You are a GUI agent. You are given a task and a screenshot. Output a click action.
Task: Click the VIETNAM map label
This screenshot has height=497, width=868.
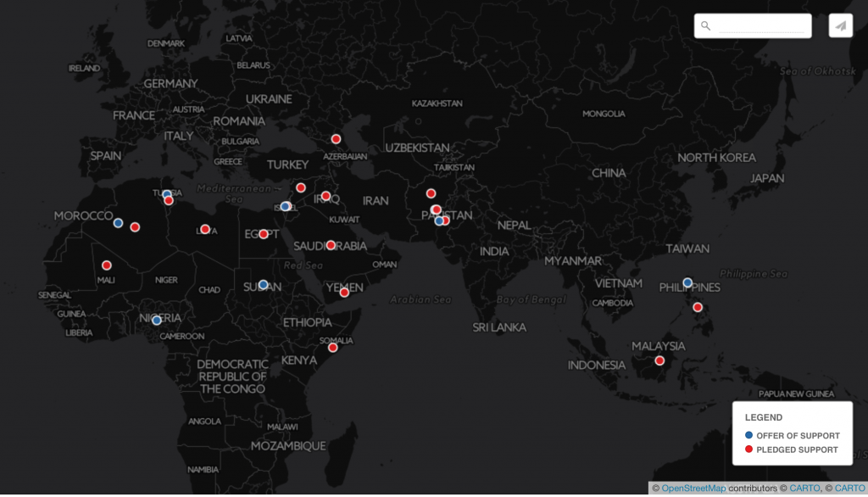tap(618, 283)
